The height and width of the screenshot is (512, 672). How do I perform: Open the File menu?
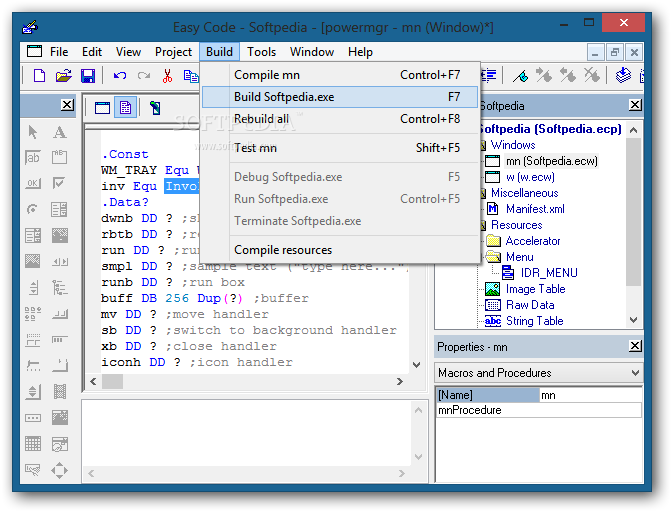click(59, 52)
